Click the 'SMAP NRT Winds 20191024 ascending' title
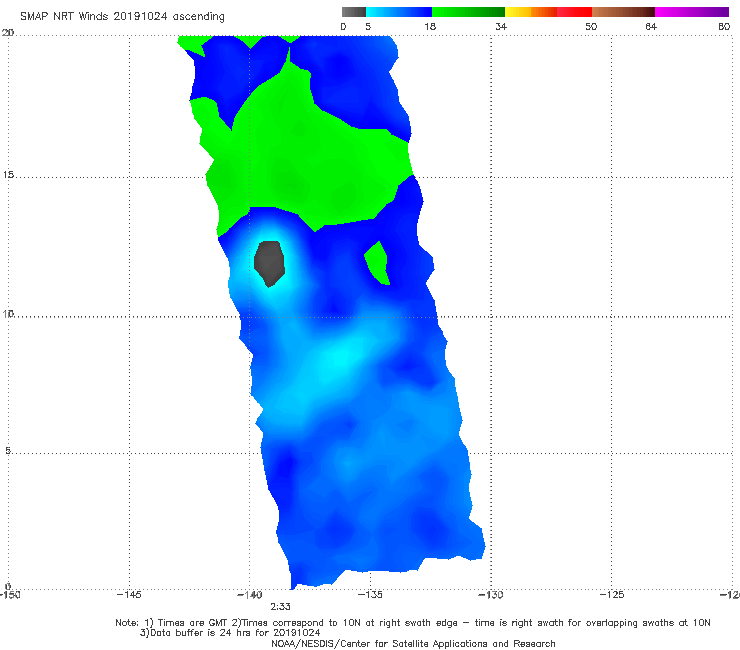740x650 pixels. pyautogui.click(x=122, y=16)
